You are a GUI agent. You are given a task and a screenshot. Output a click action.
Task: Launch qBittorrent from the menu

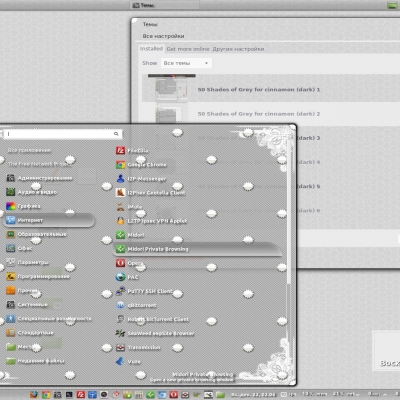[x=136, y=305]
